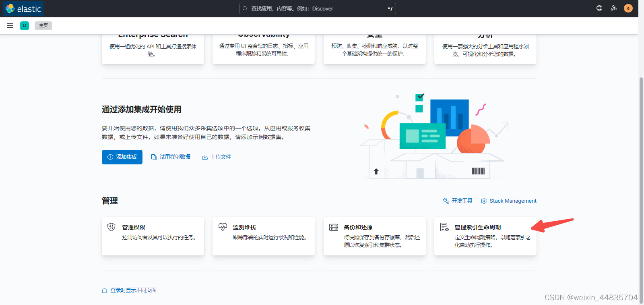Click the shield icon on 管理权限
This screenshot has width=644, height=305.
[111, 227]
